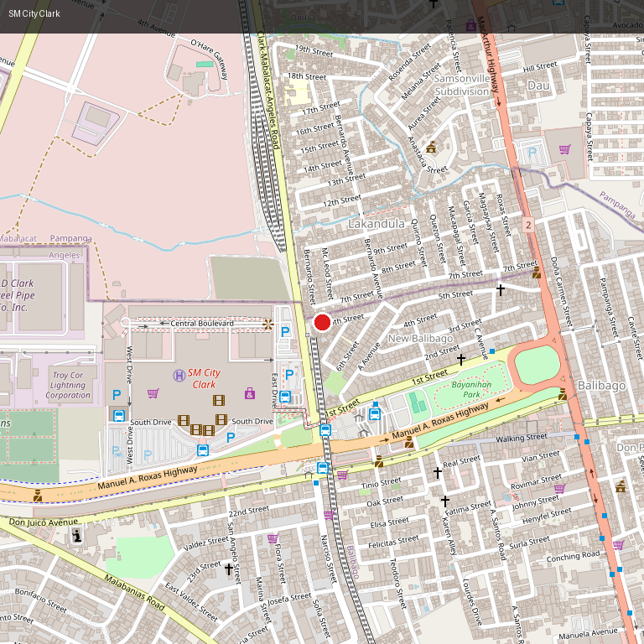Select the shopping cart icon above Flora Street
The width and height of the screenshot is (644, 644).
273,538
